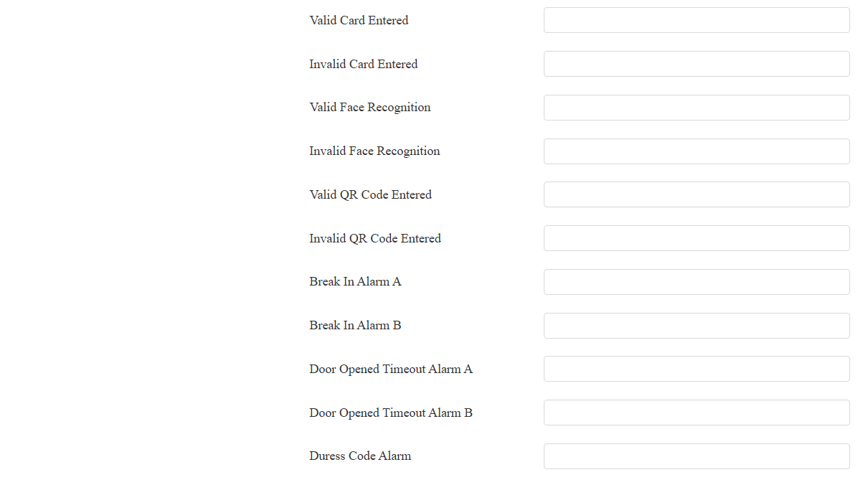
Task: Click Door Opened Timeout Alarm B field
Action: coord(697,413)
